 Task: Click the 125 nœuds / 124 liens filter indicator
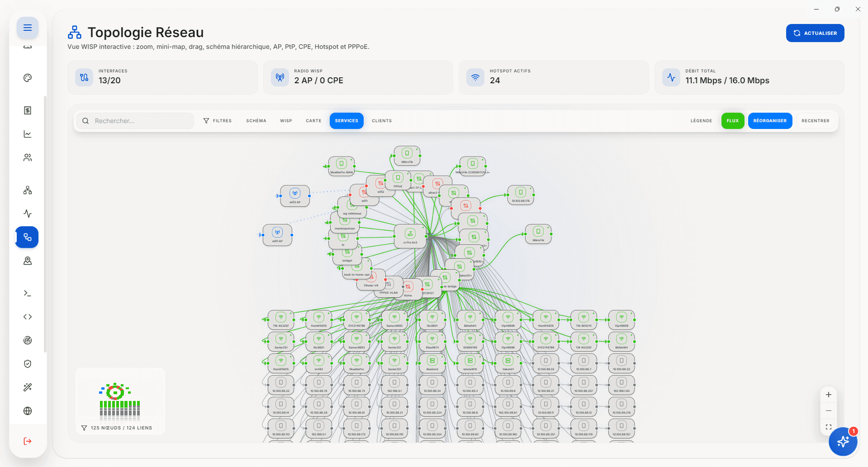point(117,428)
